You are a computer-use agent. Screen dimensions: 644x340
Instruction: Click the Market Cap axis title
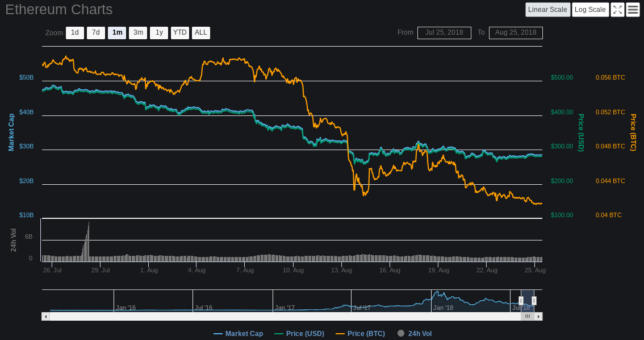(x=11, y=132)
